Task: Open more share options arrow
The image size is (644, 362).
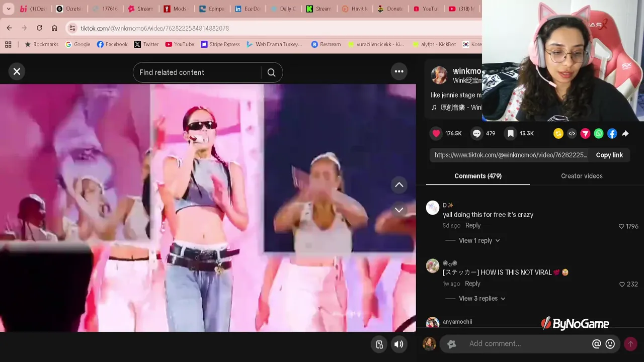Action: click(625, 133)
